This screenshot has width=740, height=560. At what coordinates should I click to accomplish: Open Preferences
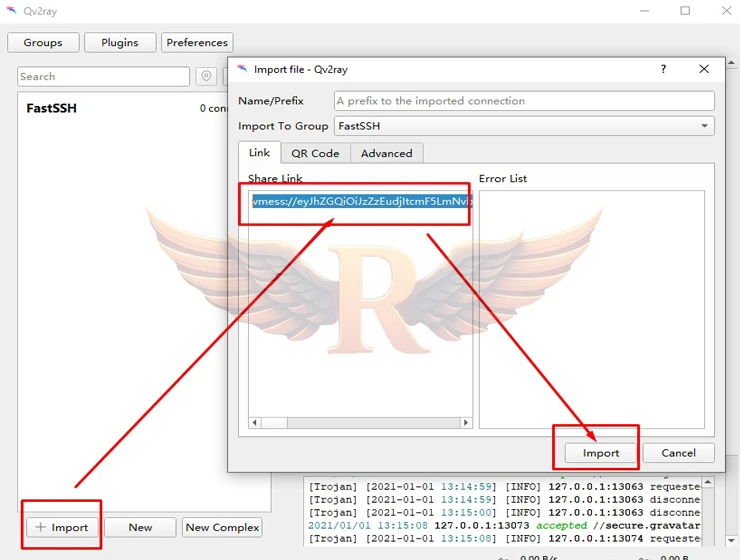point(197,42)
